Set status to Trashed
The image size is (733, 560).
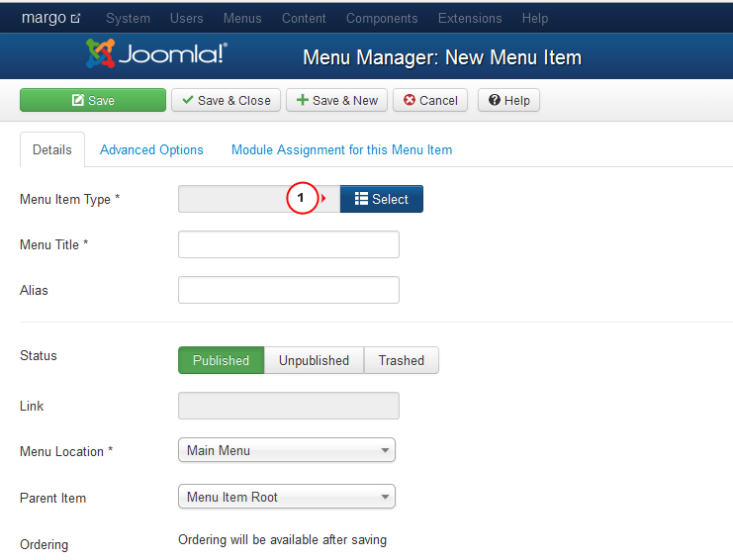coord(401,360)
